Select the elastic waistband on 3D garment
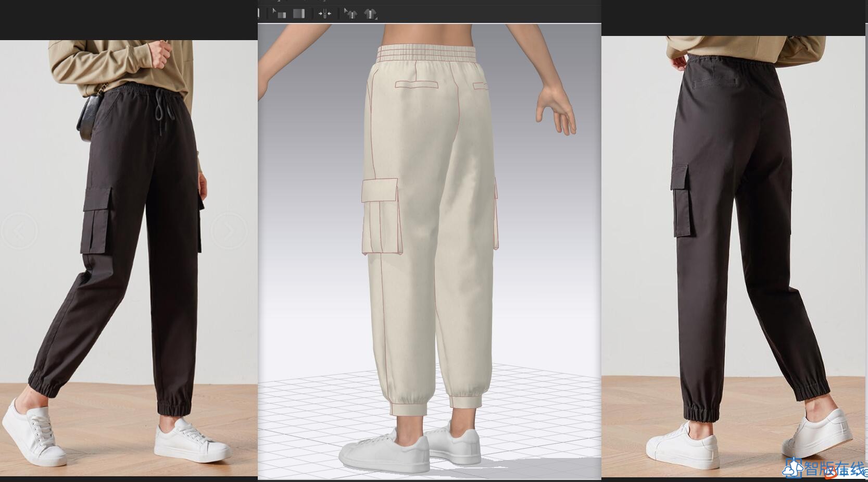The width and height of the screenshot is (868, 482). point(427,53)
